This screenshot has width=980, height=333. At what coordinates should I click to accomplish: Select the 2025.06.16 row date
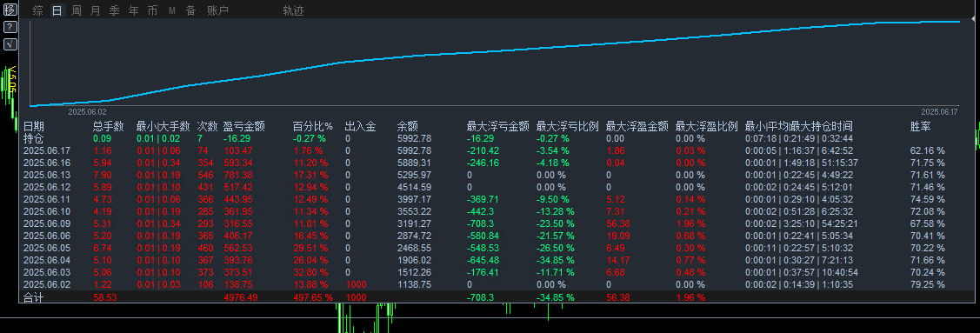point(47,163)
